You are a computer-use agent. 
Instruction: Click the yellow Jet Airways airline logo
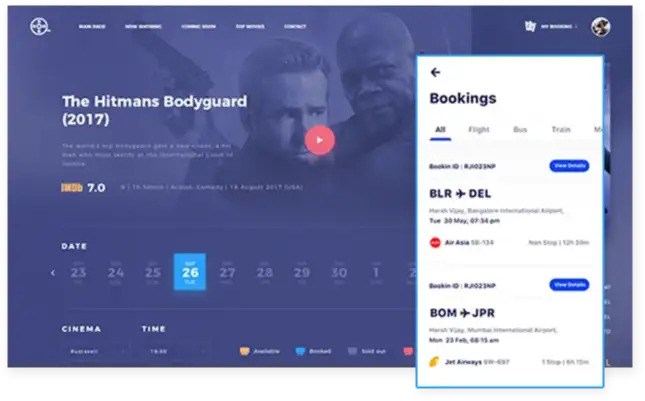[x=434, y=362]
